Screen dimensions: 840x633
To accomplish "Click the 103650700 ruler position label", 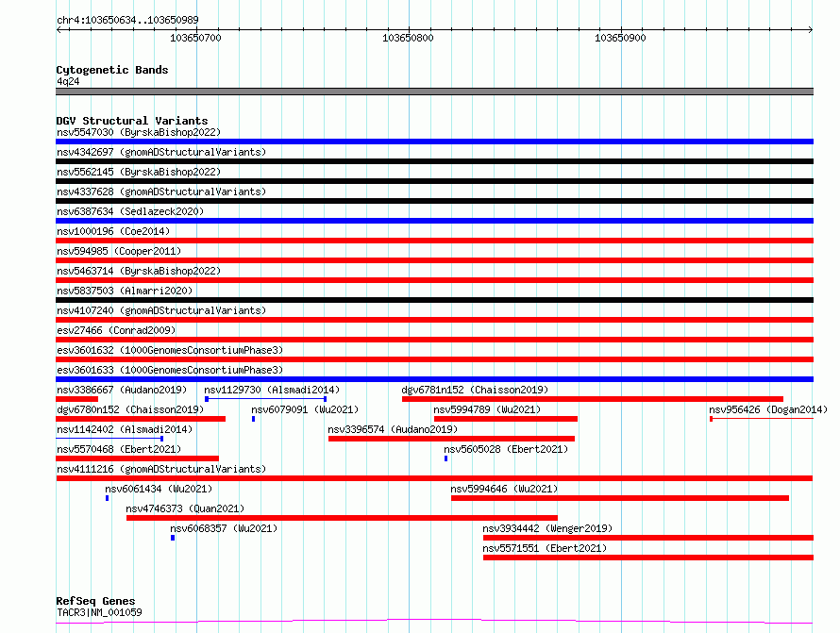I will point(195,38).
